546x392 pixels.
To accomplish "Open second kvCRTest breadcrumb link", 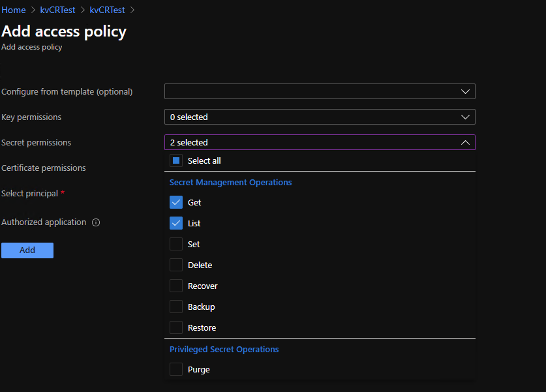I will 107,10.
